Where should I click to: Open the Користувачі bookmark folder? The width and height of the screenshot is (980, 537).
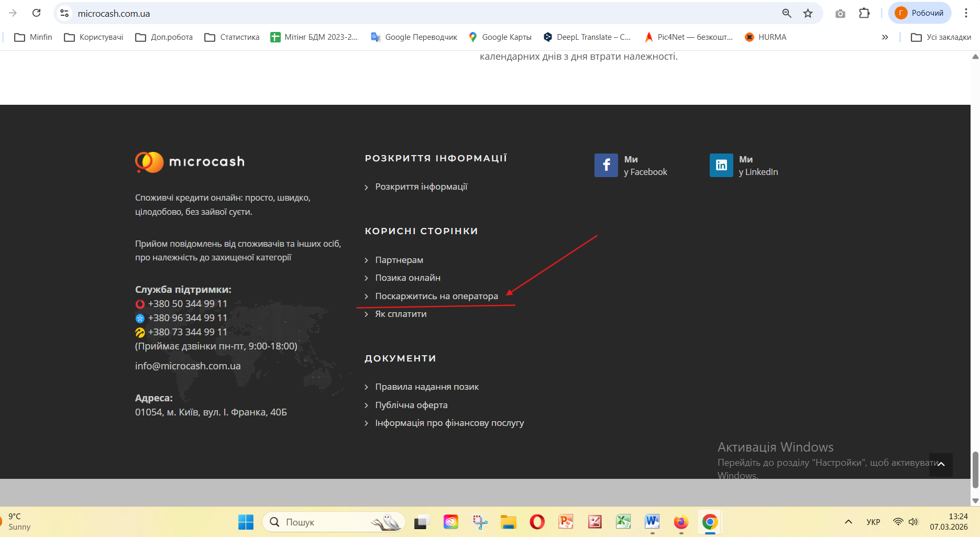[93, 37]
